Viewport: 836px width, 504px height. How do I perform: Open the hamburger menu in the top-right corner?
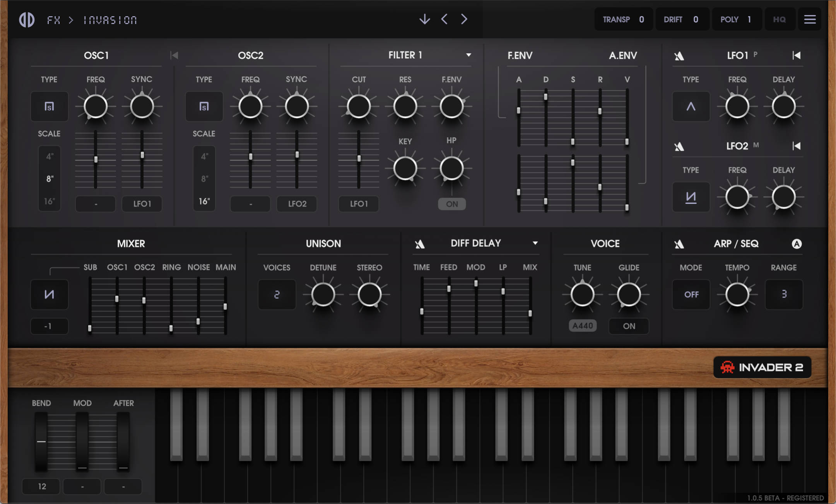pos(810,19)
